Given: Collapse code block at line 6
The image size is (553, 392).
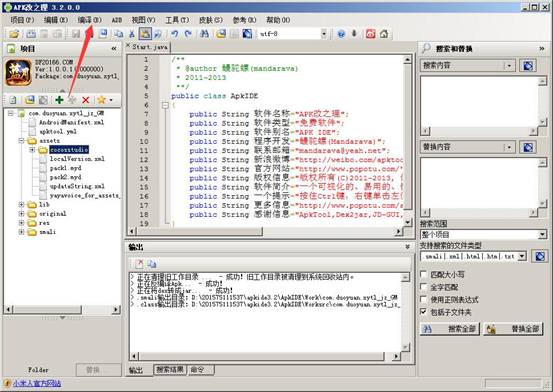Looking at the screenshot, I should click(x=165, y=105).
